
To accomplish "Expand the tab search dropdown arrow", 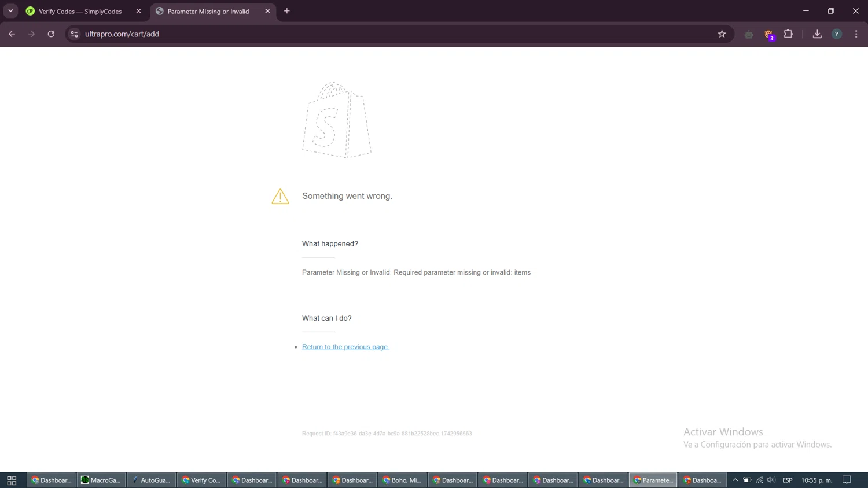I will tap(10, 11).
